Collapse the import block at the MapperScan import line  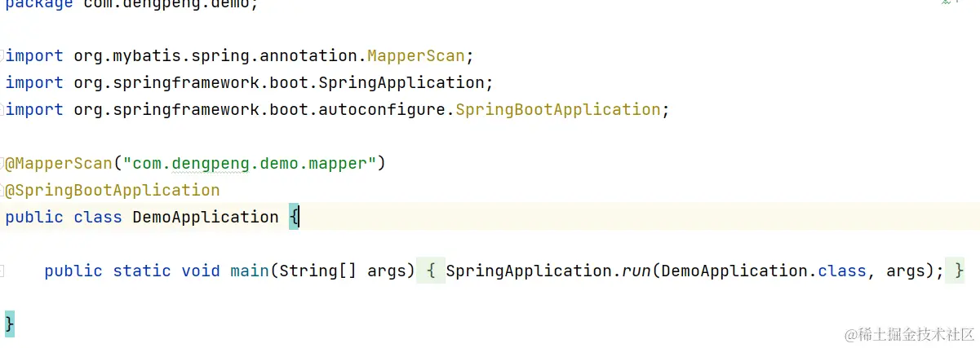2,56
